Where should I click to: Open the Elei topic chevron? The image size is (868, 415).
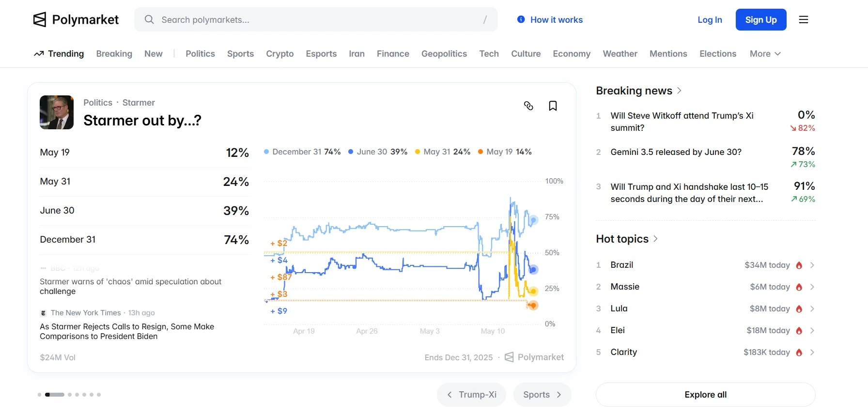812,330
